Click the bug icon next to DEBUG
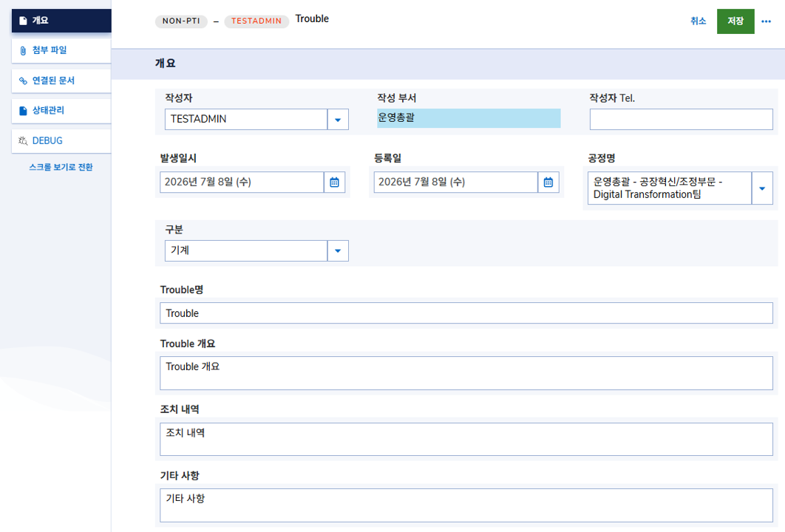 point(23,140)
